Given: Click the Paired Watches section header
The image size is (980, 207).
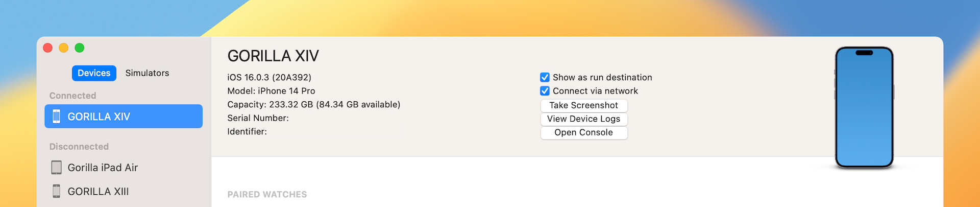Looking at the screenshot, I should coord(267,195).
